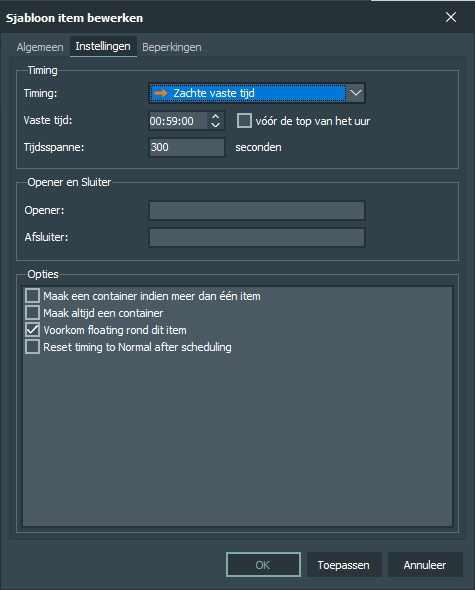Uncheck Voorkom floating rond dit item
The image size is (475, 590).
click(32, 330)
